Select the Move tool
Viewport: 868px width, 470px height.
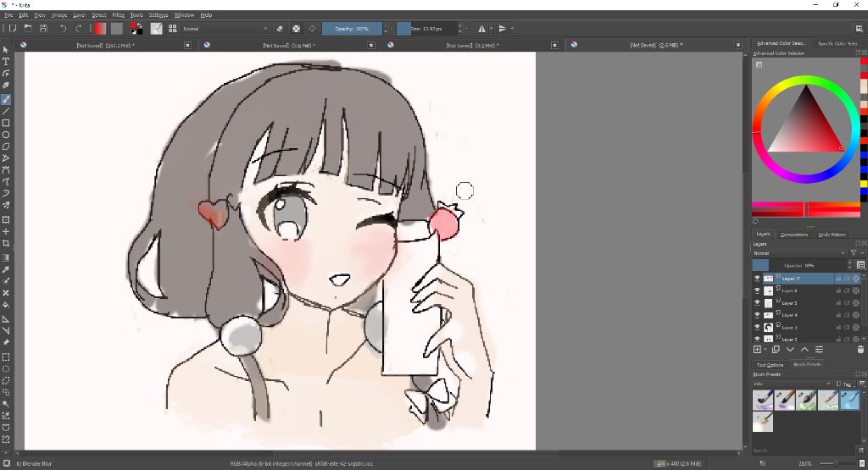[x=6, y=232]
